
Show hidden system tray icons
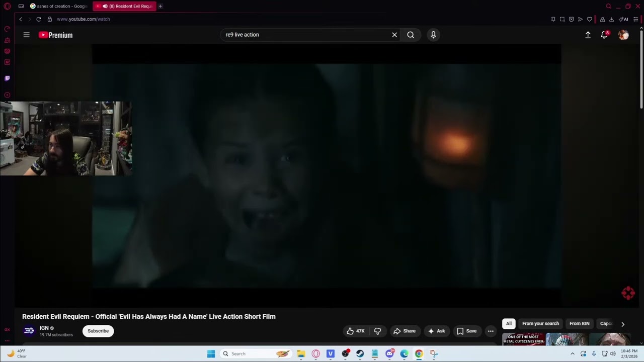coord(572,353)
